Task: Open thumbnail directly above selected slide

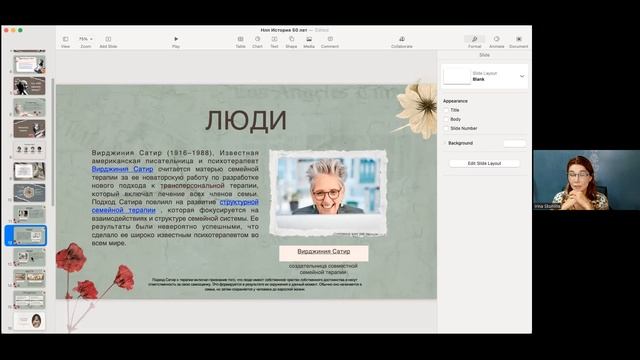Action: [29, 214]
